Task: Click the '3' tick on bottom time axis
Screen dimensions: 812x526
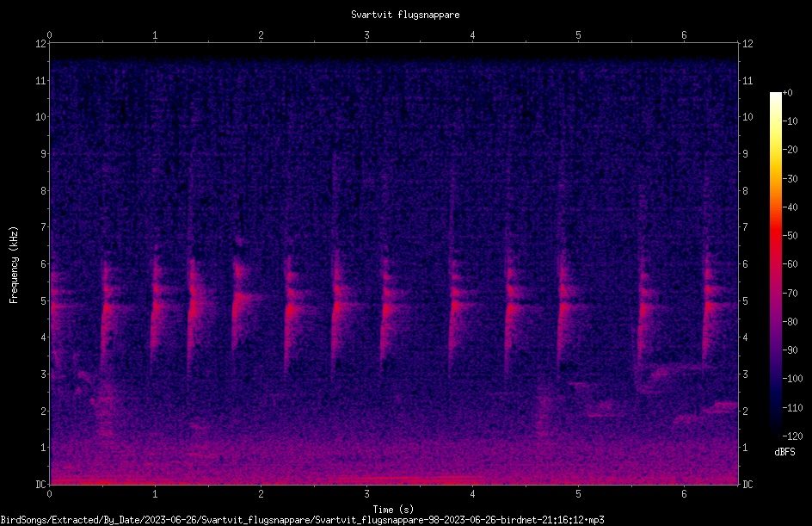Action: [366, 494]
